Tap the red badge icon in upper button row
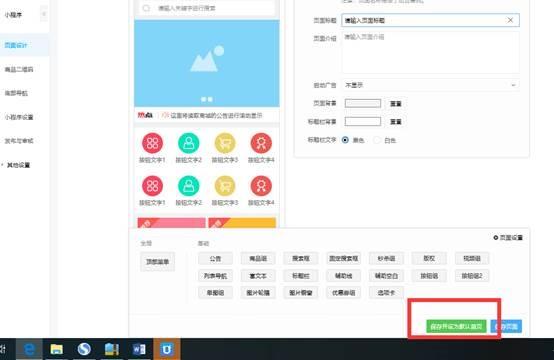The height and width of the screenshot is (360, 554). [x=261, y=143]
